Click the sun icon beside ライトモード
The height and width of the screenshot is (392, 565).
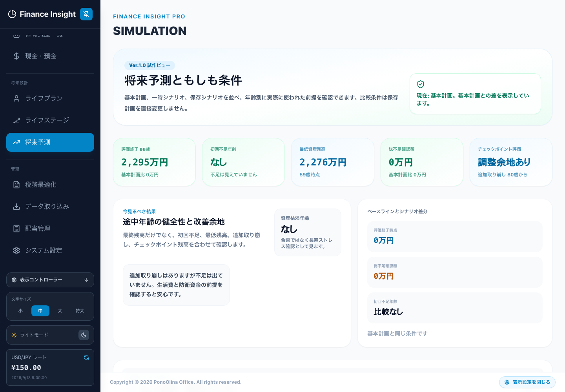pyautogui.click(x=14, y=335)
